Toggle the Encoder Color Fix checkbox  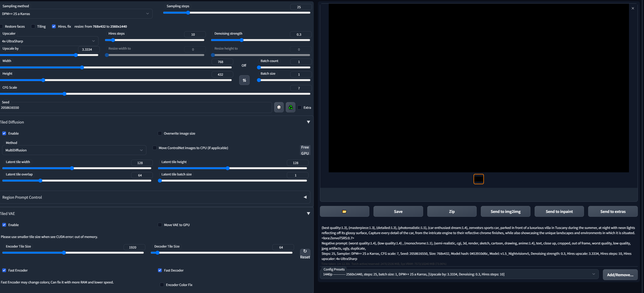pyautogui.click(x=162, y=285)
